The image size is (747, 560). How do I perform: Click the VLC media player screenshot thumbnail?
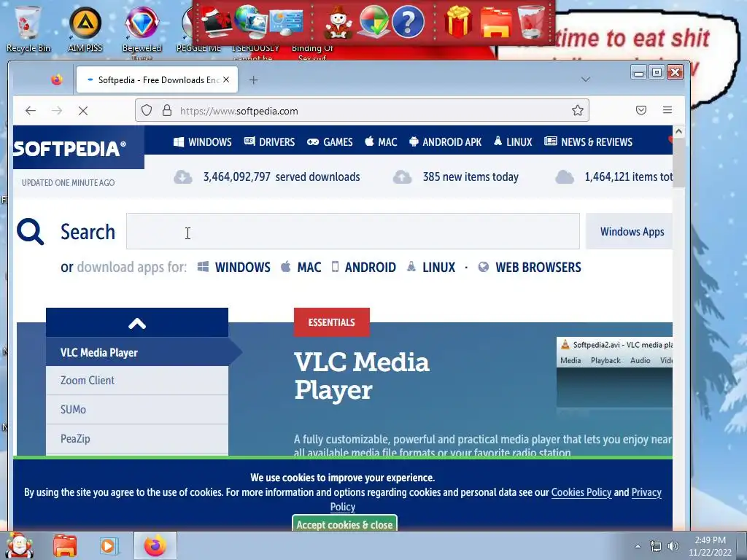(614, 373)
